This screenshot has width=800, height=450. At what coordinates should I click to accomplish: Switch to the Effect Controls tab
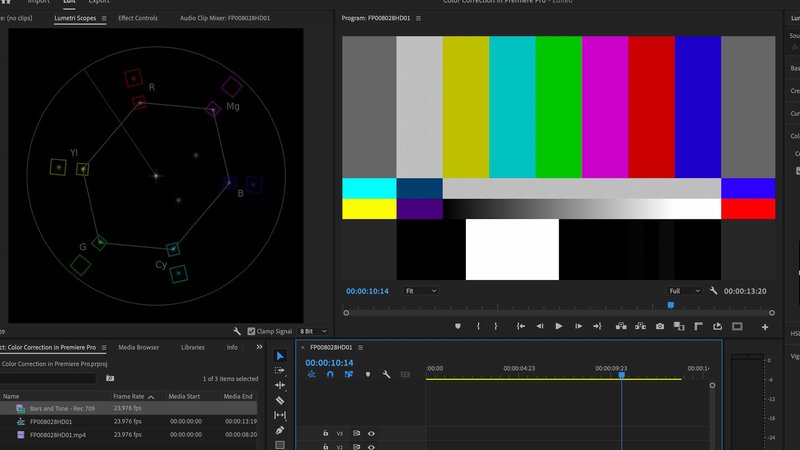[x=138, y=18]
